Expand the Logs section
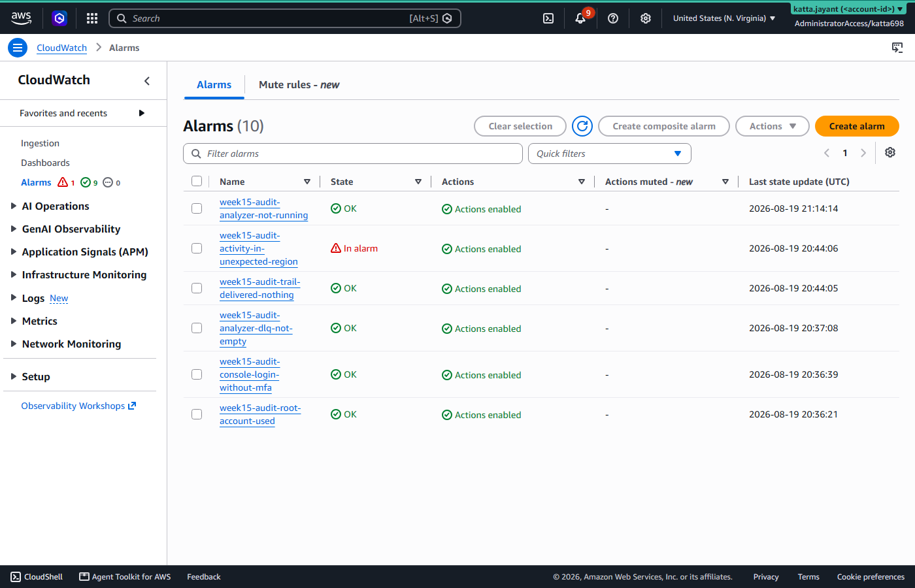The width and height of the screenshot is (915, 588). 14,297
